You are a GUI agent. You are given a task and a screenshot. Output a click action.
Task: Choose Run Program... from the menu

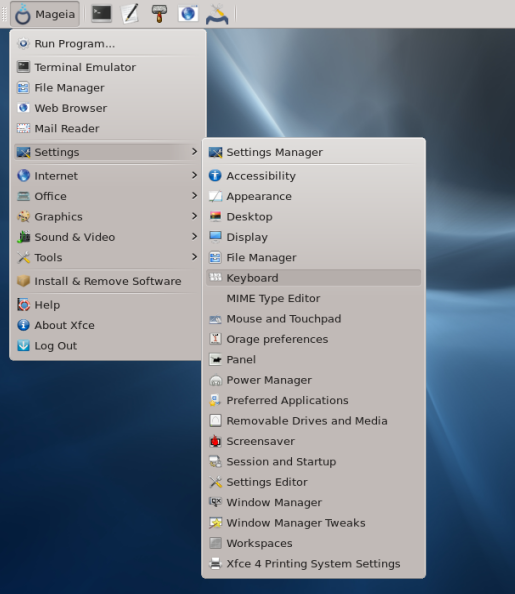click(x=108, y=44)
